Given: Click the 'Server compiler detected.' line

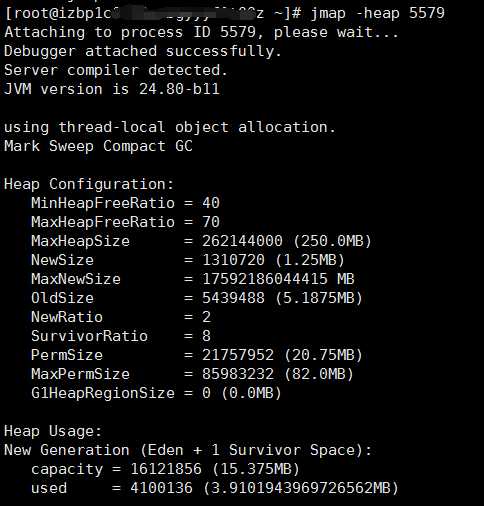Looking at the screenshot, I should (x=116, y=70).
